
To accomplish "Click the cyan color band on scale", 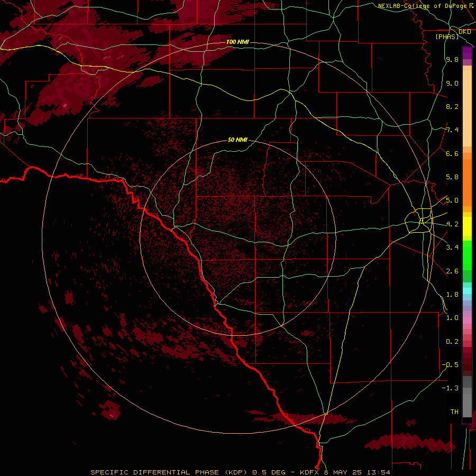I will [467, 291].
